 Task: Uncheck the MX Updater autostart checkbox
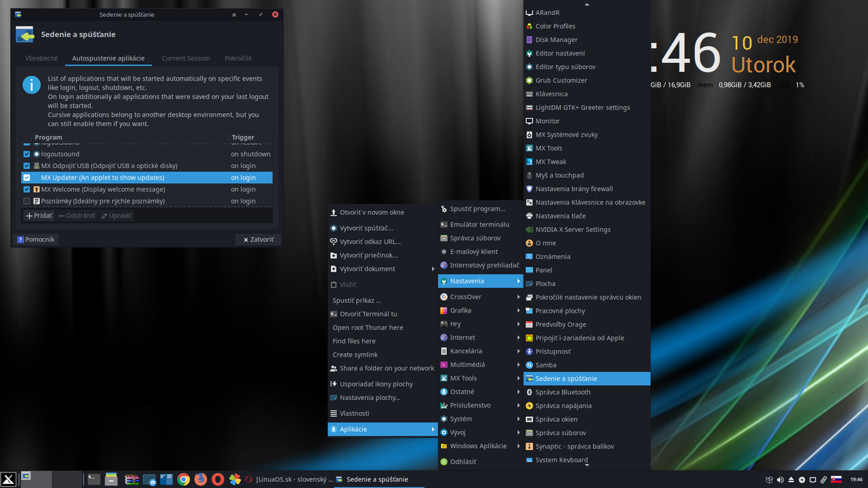click(x=27, y=178)
